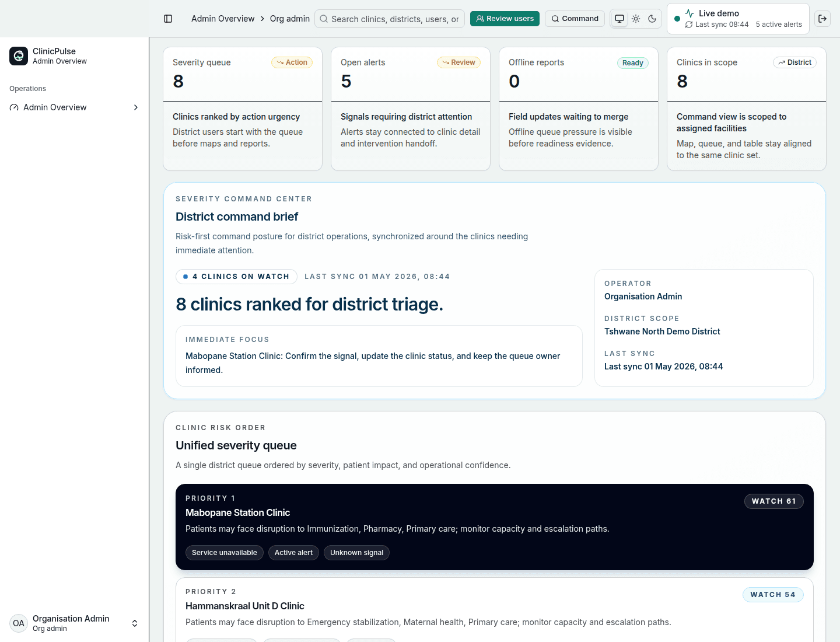840x642 pixels.
Task: Click the Service unavailable tag
Action: click(x=225, y=553)
